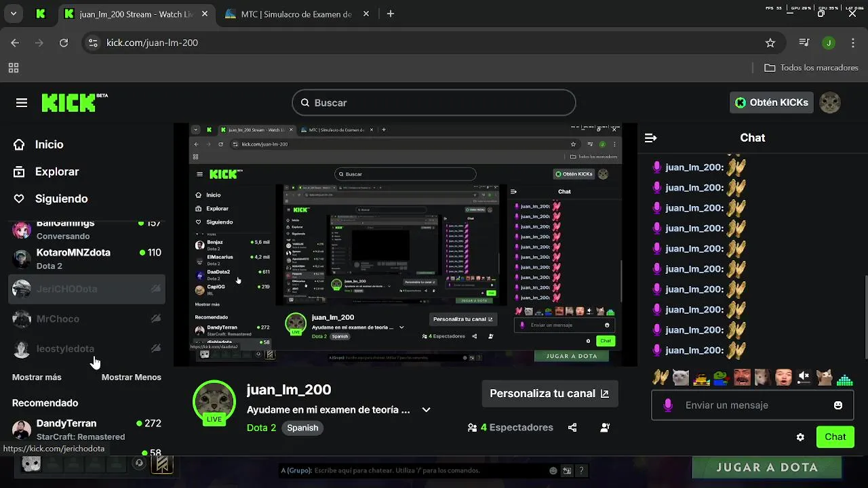Open the Chrome three-dot menu
This screenshot has width=868, height=488.
[x=852, y=43]
